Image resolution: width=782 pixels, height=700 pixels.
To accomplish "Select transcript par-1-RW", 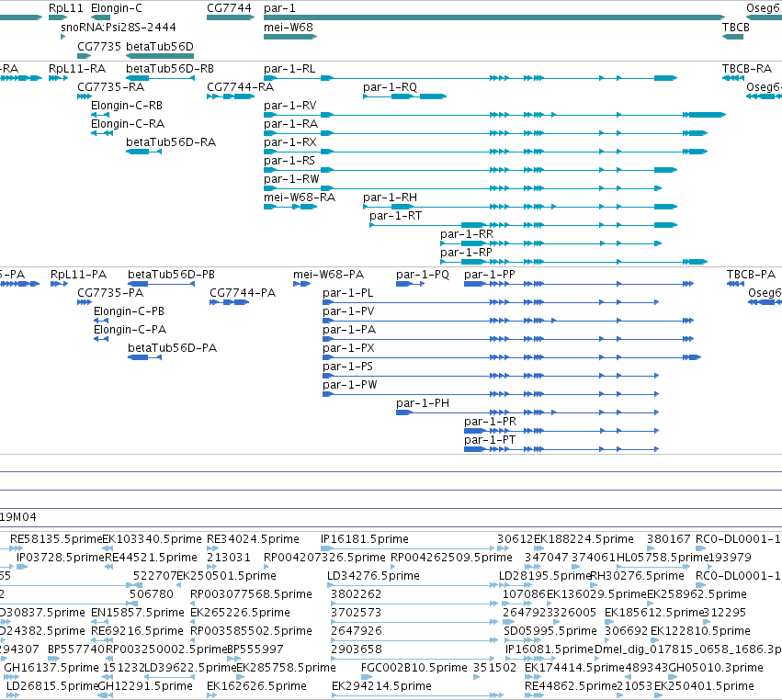I will pos(463,188).
